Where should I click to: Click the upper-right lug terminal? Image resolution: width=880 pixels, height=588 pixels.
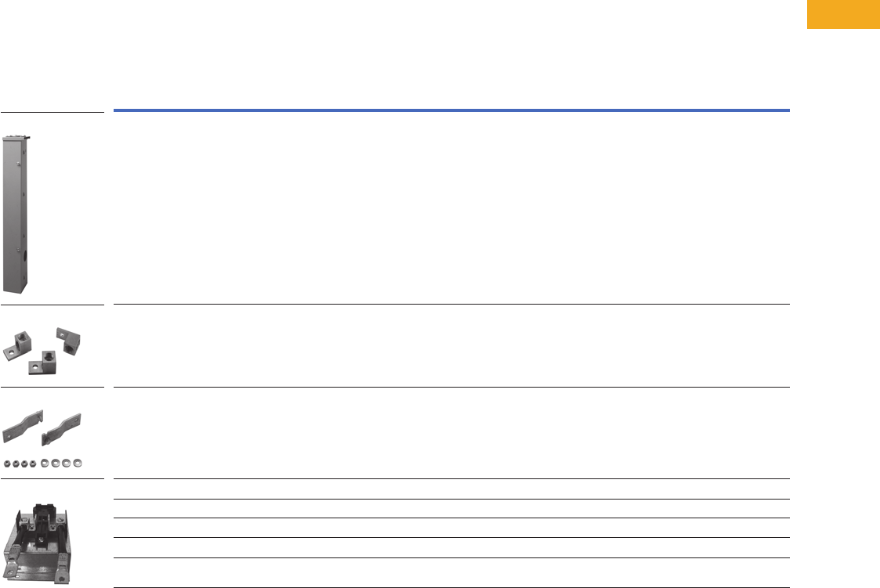pyautogui.click(x=69, y=339)
